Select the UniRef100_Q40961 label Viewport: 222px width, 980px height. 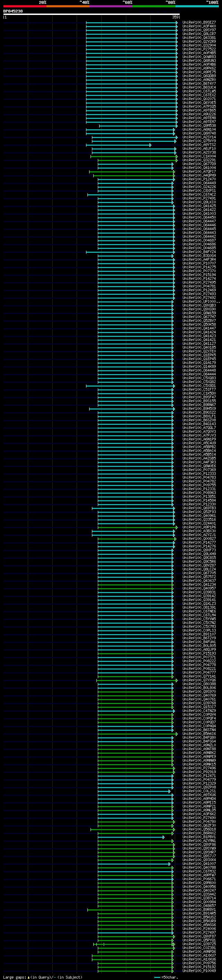(x=199, y=516)
